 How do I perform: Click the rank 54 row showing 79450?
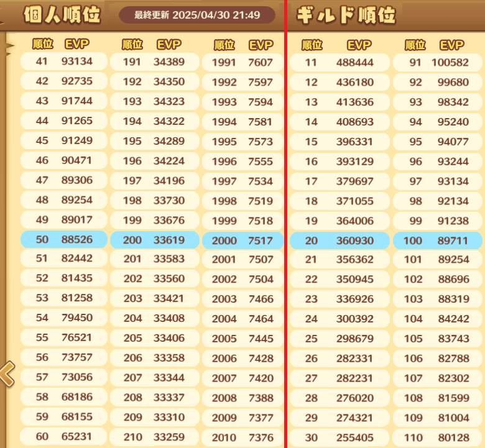64,318
